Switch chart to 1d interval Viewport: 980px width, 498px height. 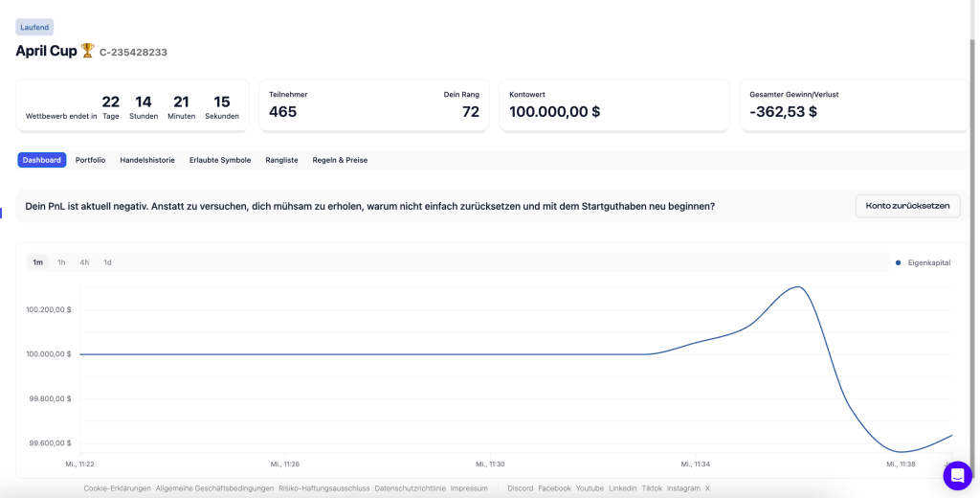[107, 262]
